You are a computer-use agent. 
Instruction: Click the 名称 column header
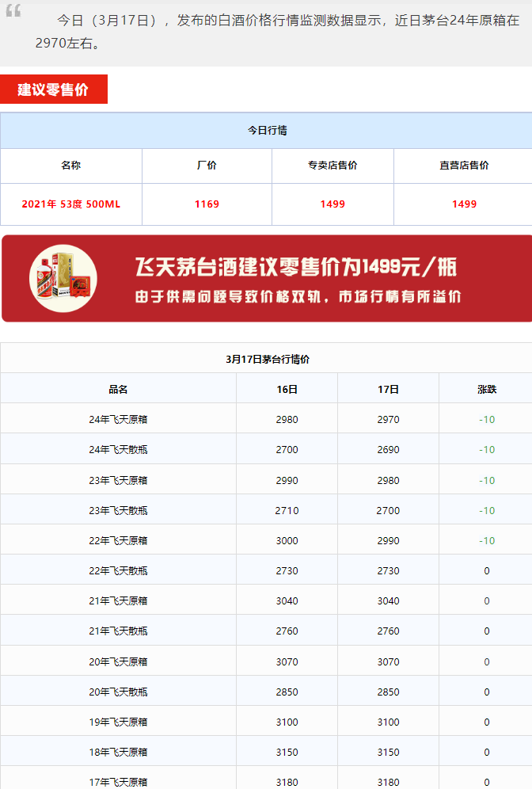71,166
